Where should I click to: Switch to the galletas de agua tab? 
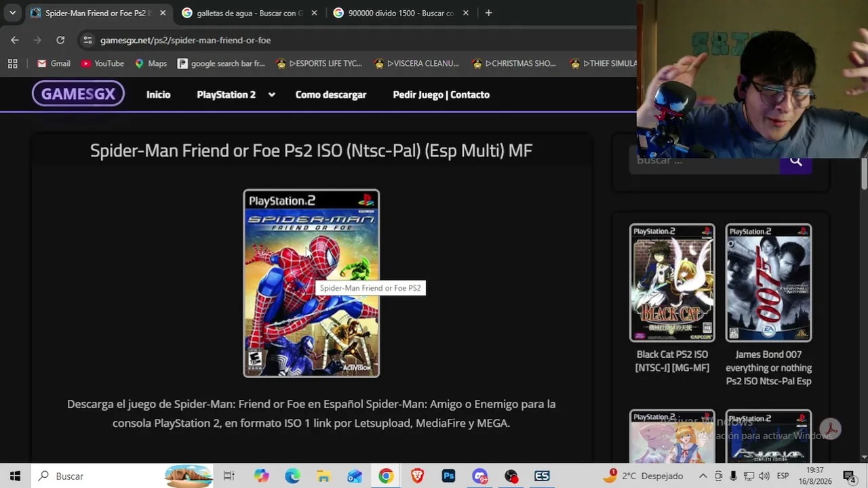coord(249,13)
